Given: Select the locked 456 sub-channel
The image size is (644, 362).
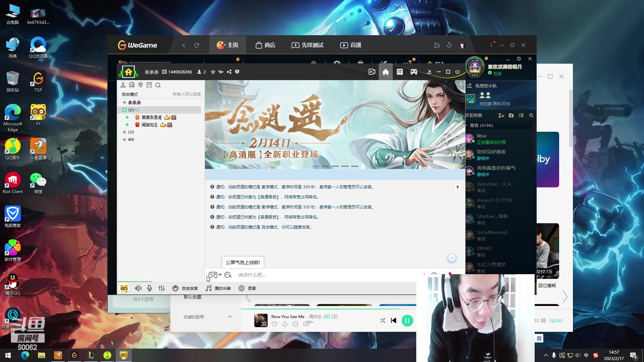Looking at the screenshot, I should 130,139.
